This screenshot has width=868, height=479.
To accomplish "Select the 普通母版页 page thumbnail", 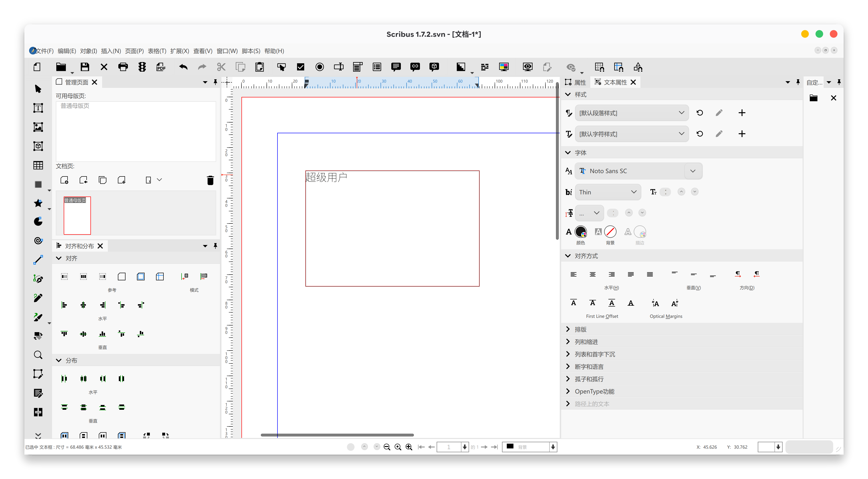I will [x=77, y=215].
